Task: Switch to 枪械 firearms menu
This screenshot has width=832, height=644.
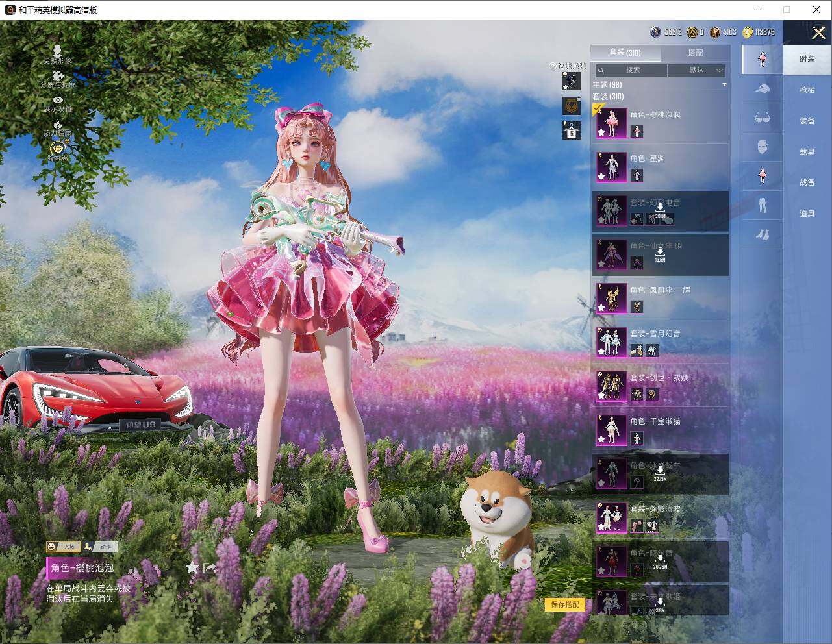Action: point(807,90)
